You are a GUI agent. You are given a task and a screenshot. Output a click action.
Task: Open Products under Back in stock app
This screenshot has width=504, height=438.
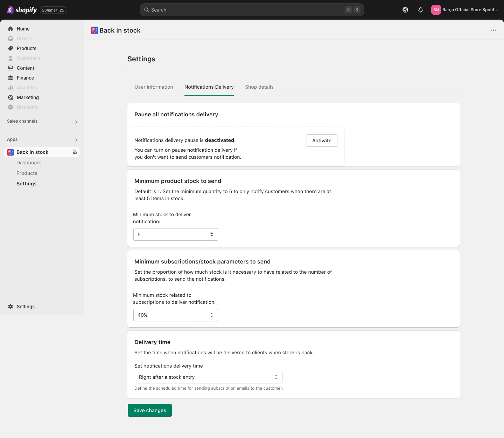(27, 173)
